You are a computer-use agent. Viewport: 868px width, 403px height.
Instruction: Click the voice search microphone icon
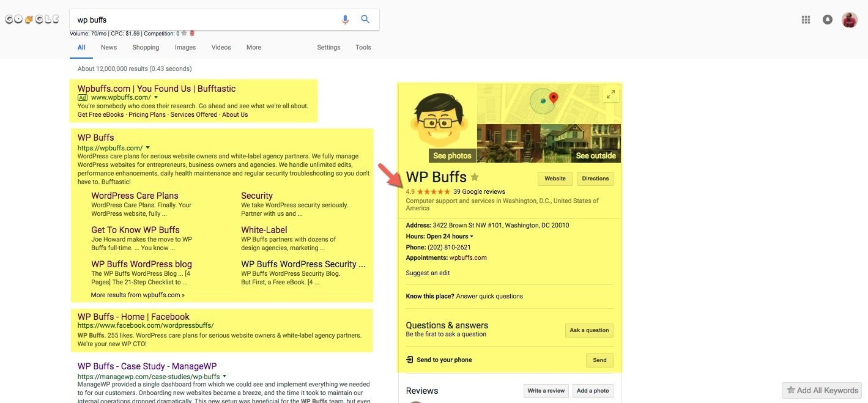click(345, 20)
